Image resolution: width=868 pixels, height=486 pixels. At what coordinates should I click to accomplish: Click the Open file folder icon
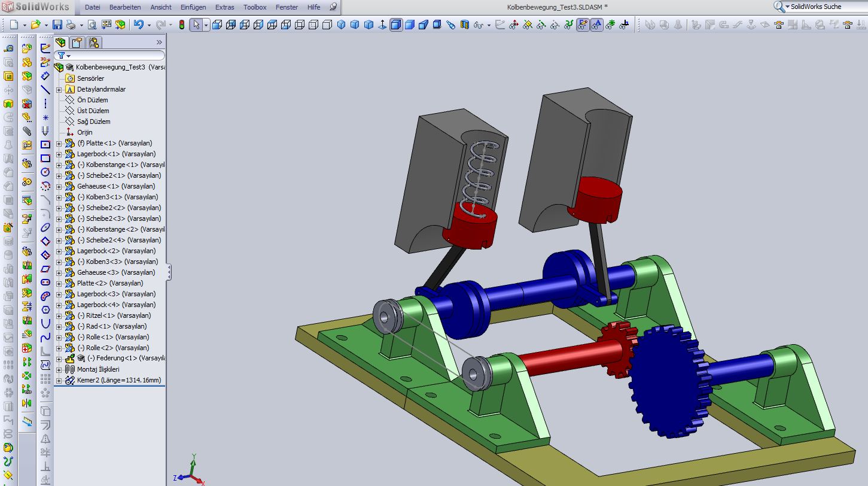pyautogui.click(x=36, y=25)
